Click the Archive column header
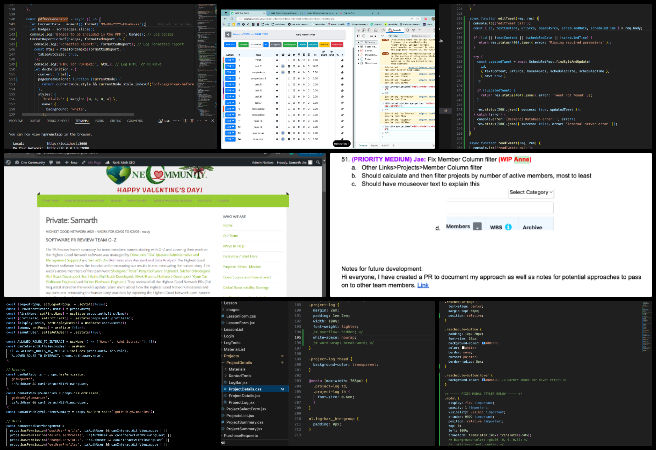 coord(532,227)
